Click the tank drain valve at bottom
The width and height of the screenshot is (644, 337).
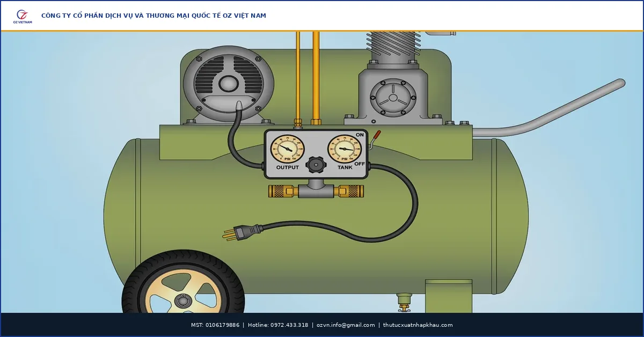[404, 302]
